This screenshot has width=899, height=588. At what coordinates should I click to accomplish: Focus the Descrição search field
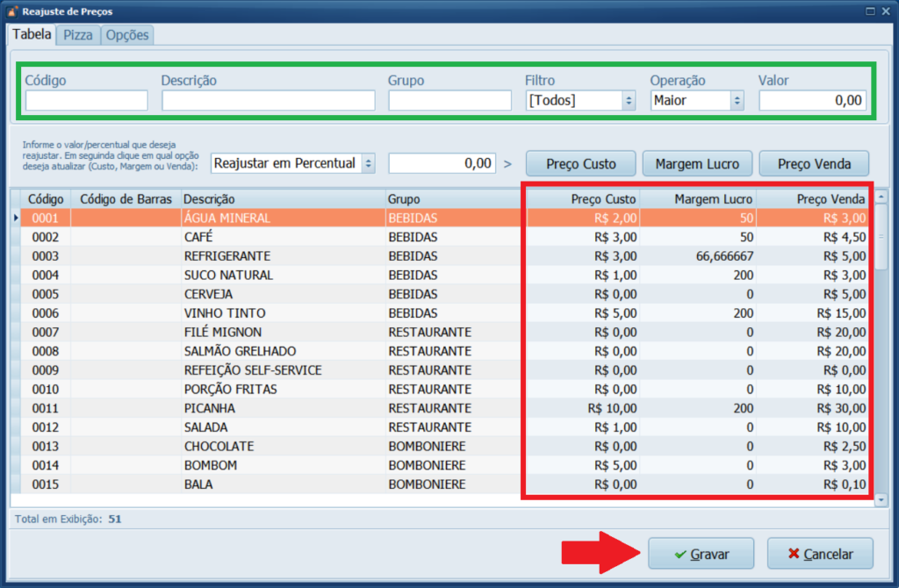point(268,101)
